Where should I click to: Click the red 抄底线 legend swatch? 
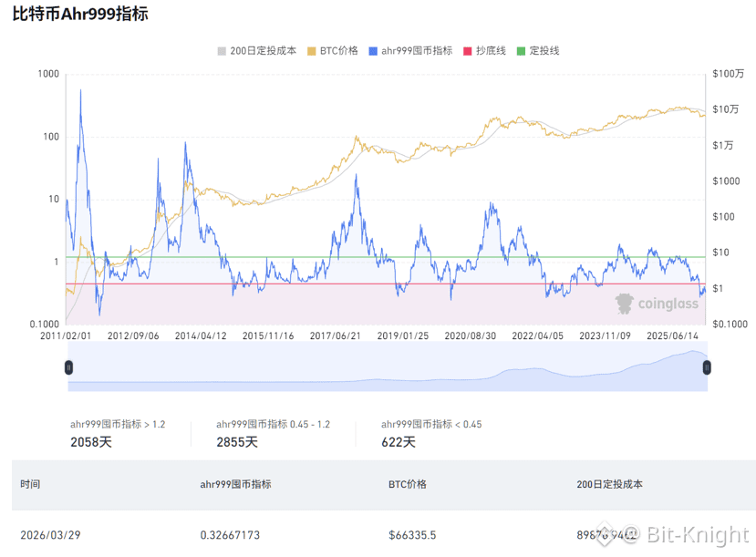(x=467, y=51)
